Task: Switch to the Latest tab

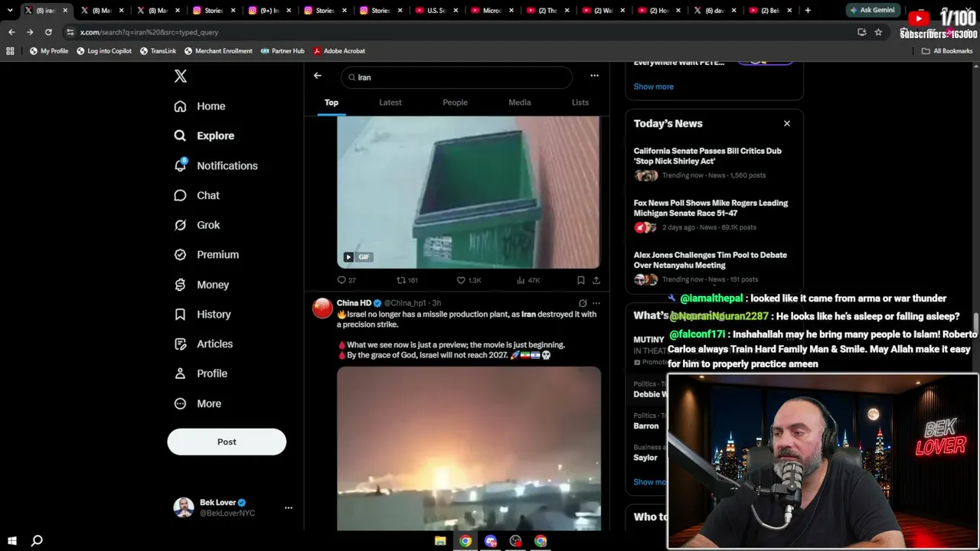Action: tap(390, 103)
